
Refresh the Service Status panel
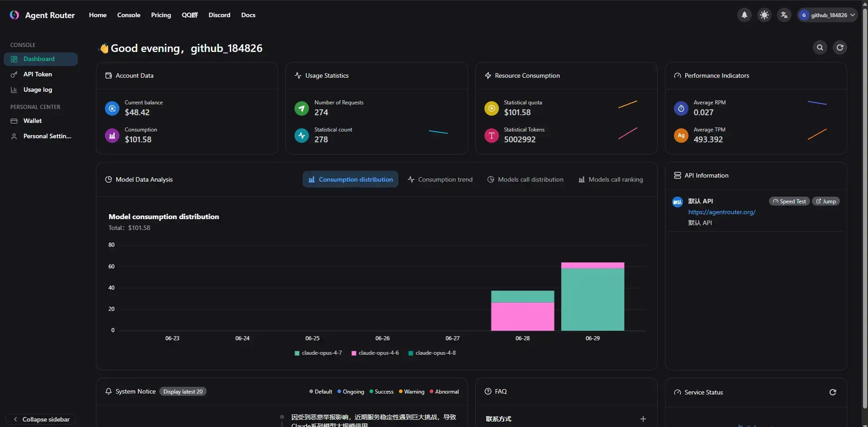[x=832, y=392]
